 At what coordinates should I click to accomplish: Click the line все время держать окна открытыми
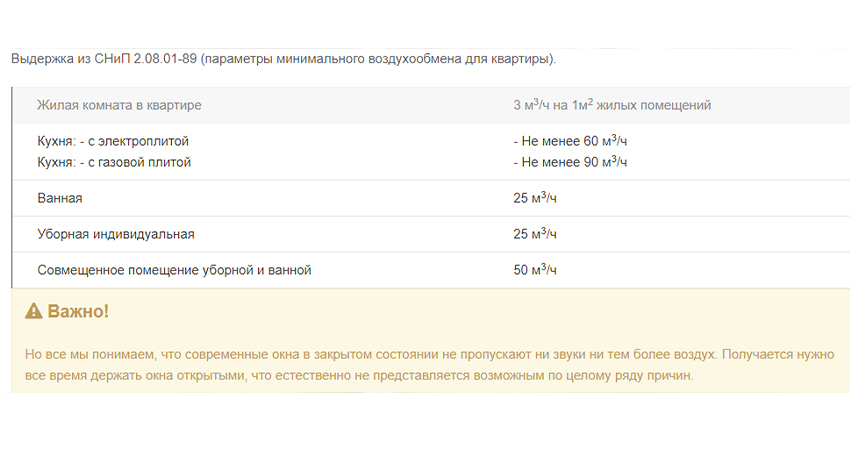359,375
